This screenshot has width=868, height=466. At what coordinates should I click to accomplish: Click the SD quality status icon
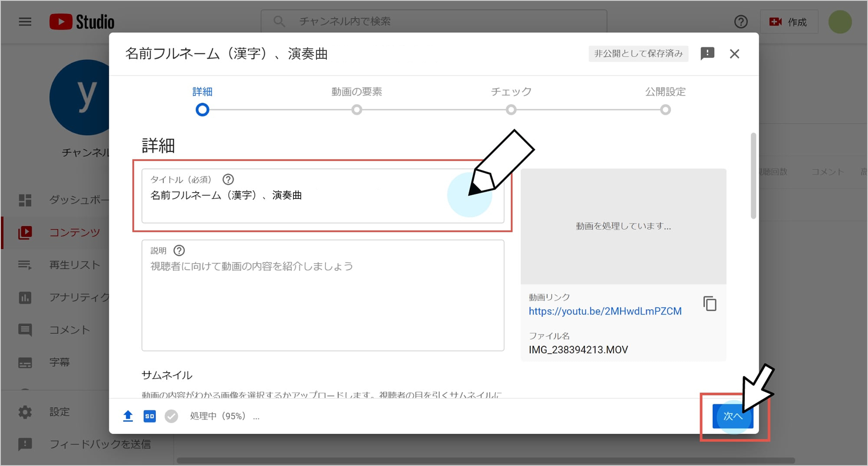[150, 416]
